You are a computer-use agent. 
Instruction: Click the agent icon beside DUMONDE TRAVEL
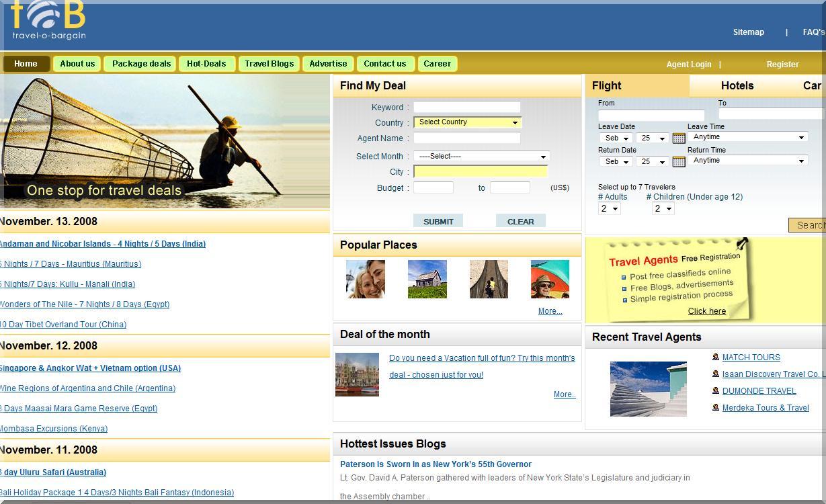click(x=716, y=390)
